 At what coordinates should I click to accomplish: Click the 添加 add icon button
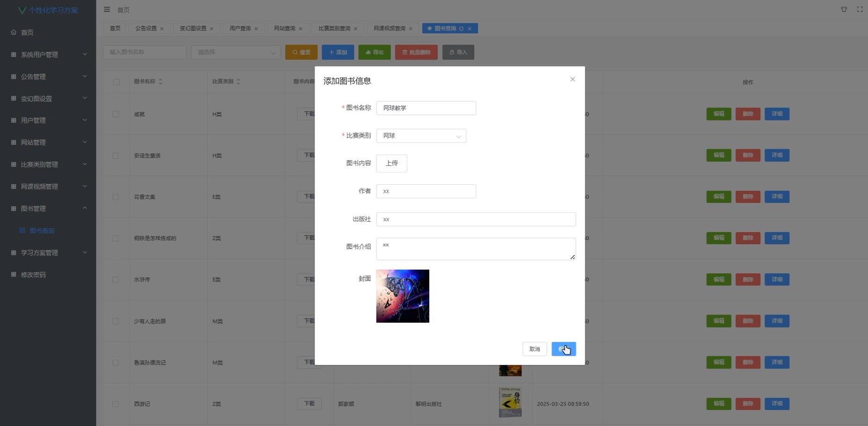tap(338, 52)
